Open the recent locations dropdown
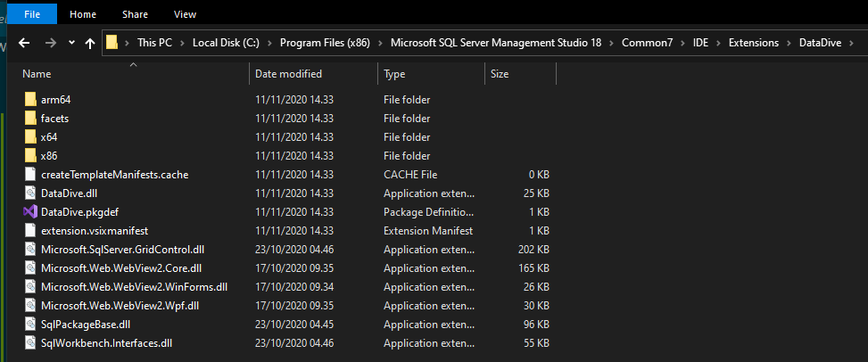 point(71,43)
